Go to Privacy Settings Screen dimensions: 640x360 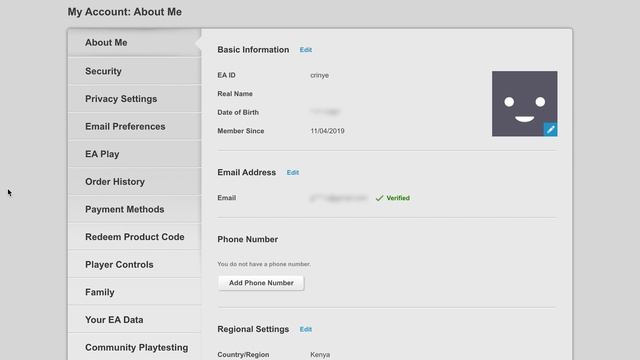pyautogui.click(x=134, y=99)
